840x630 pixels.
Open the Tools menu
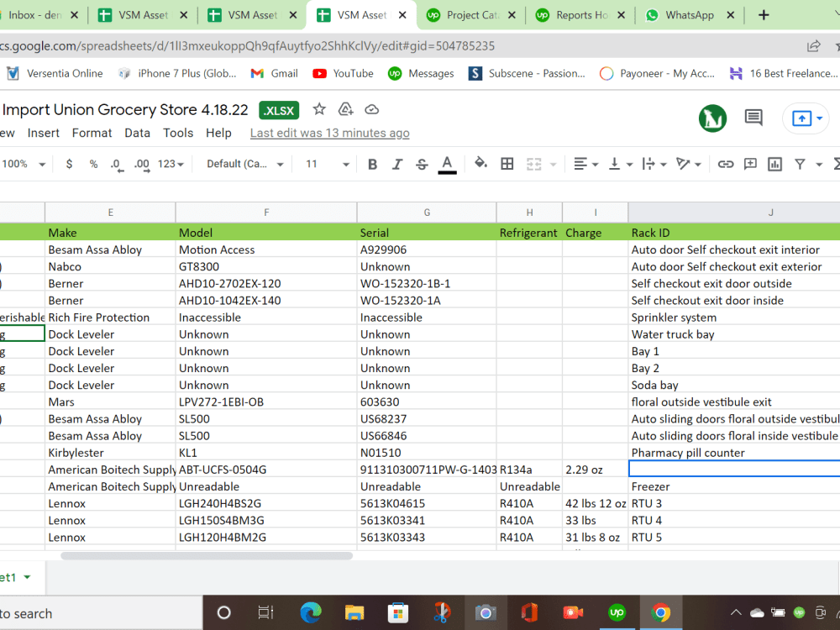pyautogui.click(x=178, y=133)
